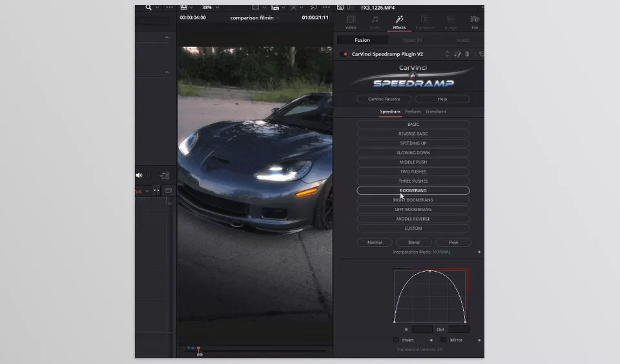Apply the THREE PUSHES preset
Image resolution: width=620 pixels, height=364 pixels.
pyautogui.click(x=413, y=181)
